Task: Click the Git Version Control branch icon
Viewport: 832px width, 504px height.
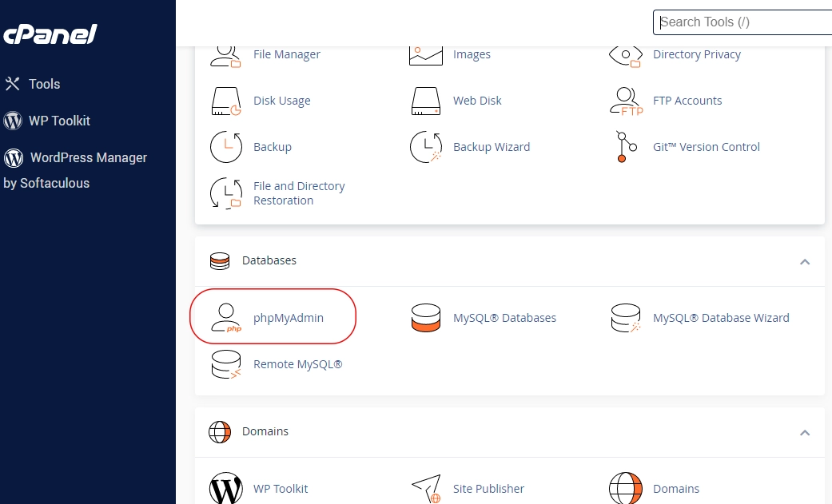Action: pyautogui.click(x=626, y=147)
